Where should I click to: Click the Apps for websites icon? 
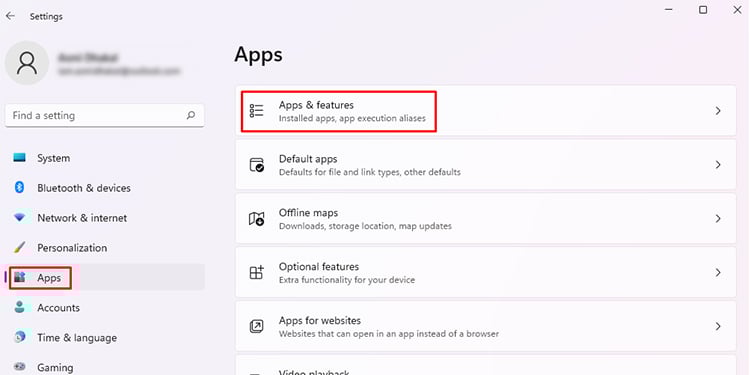[256, 326]
